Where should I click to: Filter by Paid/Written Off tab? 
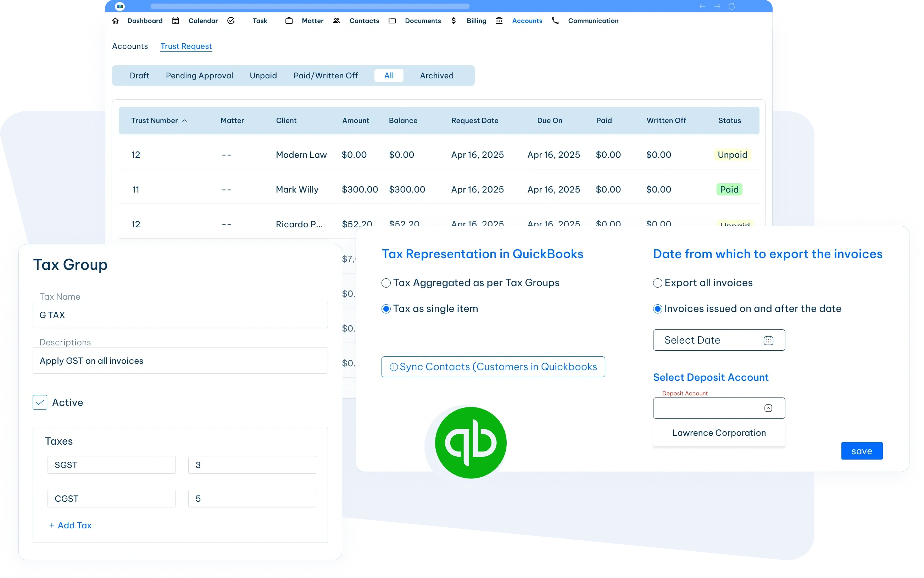(325, 76)
